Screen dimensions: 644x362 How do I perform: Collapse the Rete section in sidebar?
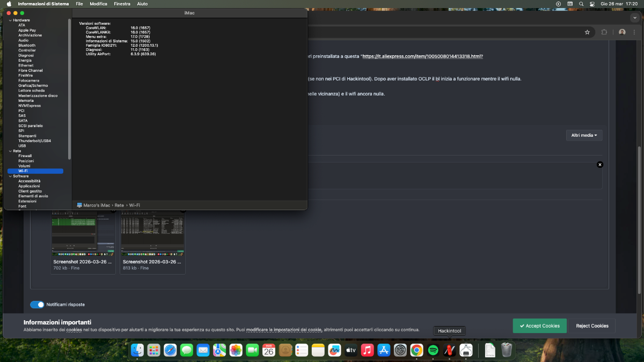coord(10,151)
